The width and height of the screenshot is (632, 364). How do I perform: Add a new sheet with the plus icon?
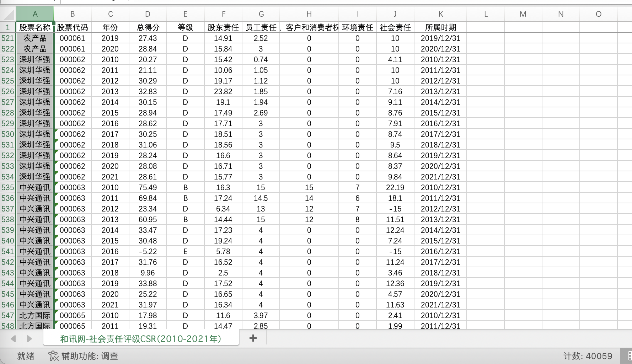point(253,338)
